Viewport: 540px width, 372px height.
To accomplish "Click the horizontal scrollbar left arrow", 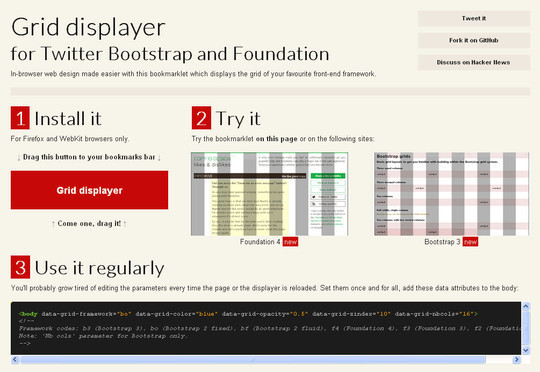I will (14, 360).
